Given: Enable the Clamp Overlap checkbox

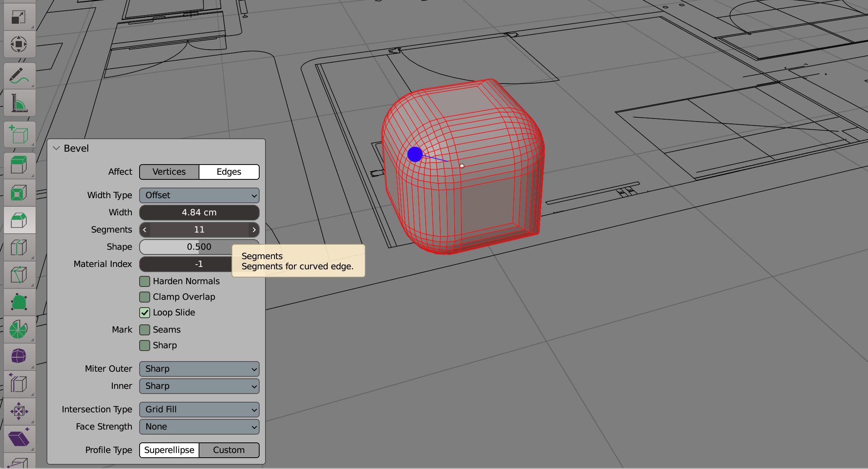Looking at the screenshot, I should coord(145,297).
